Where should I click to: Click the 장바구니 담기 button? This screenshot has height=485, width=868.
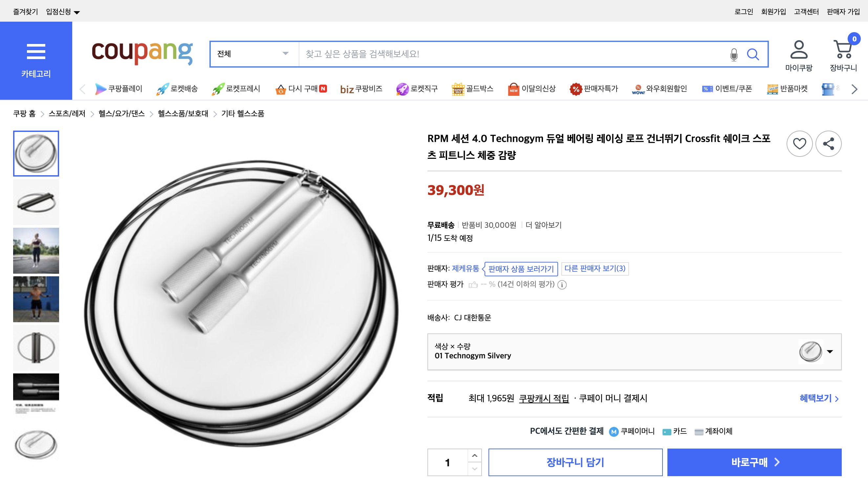click(576, 462)
